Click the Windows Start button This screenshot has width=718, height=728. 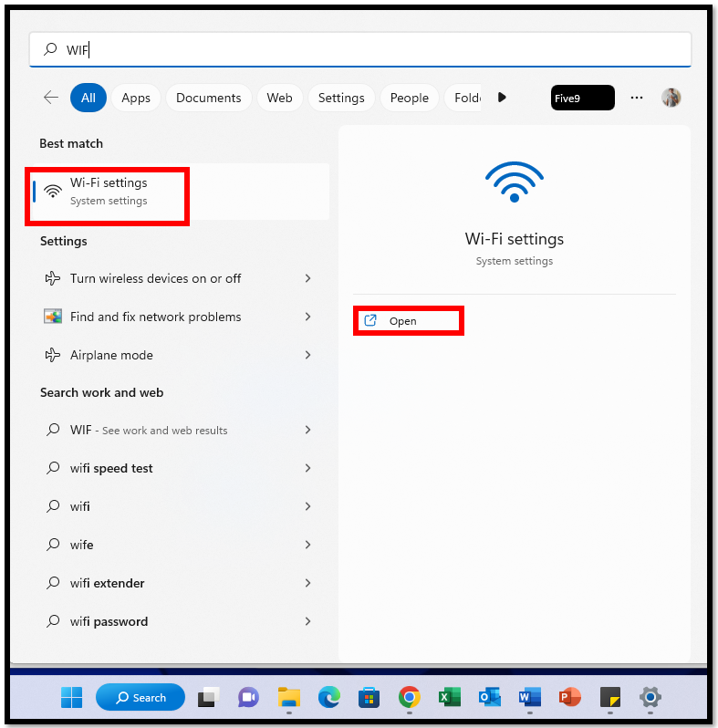(71, 697)
